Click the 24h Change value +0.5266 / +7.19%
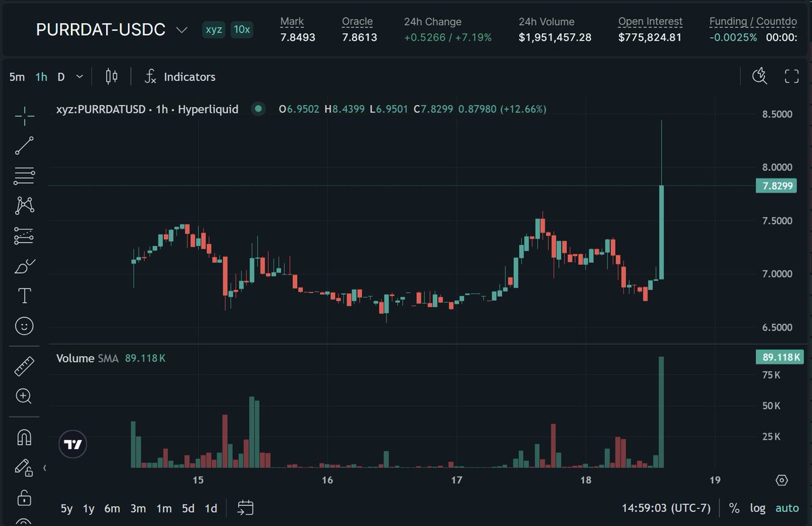This screenshot has width=812, height=526. click(x=448, y=37)
